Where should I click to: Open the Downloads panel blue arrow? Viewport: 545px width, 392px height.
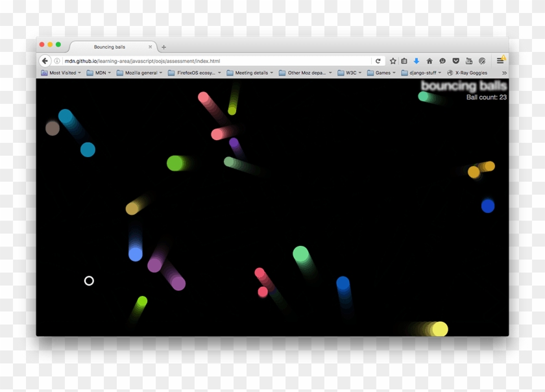[x=416, y=60]
